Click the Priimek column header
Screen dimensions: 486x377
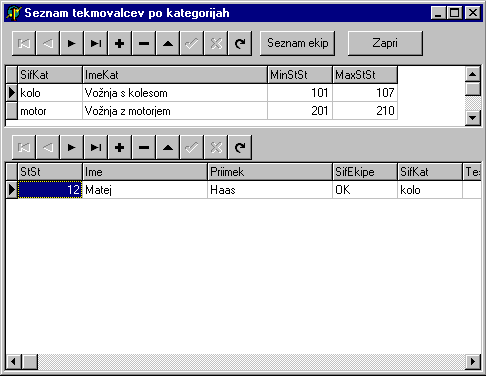coord(270,172)
